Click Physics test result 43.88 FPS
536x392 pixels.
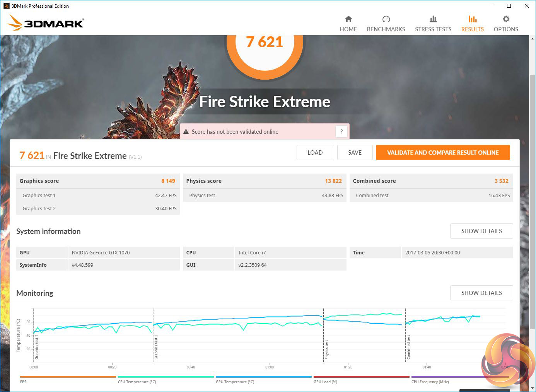[333, 196]
